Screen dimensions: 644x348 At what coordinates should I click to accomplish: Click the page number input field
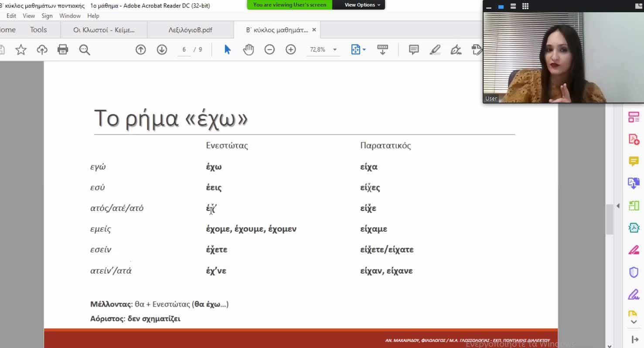[x=184, y=50]
